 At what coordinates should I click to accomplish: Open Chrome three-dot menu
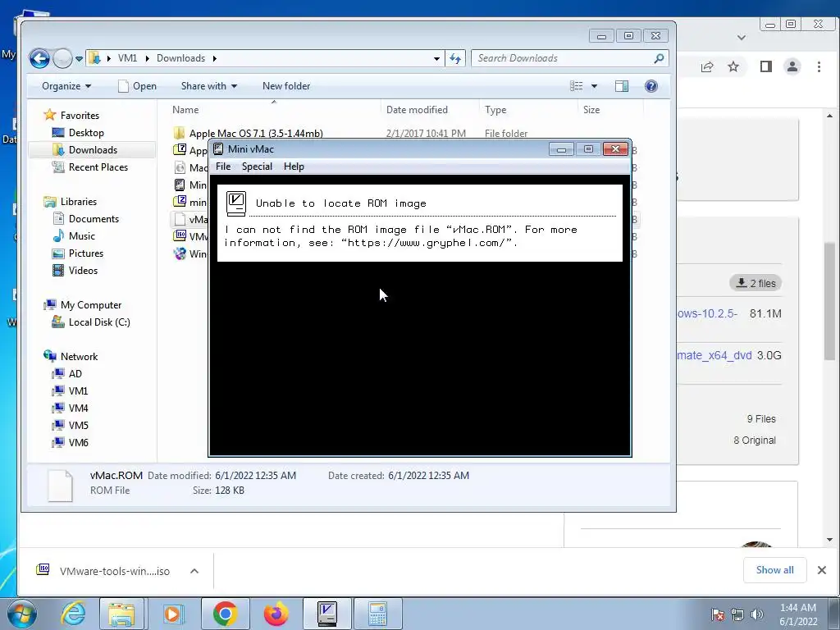click(819, 66)
